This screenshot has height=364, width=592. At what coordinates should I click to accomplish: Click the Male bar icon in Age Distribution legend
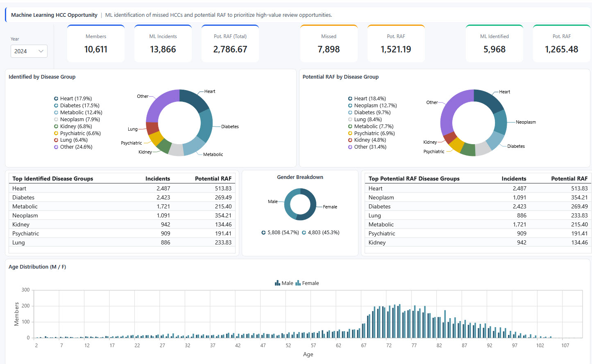pos(278,283)
